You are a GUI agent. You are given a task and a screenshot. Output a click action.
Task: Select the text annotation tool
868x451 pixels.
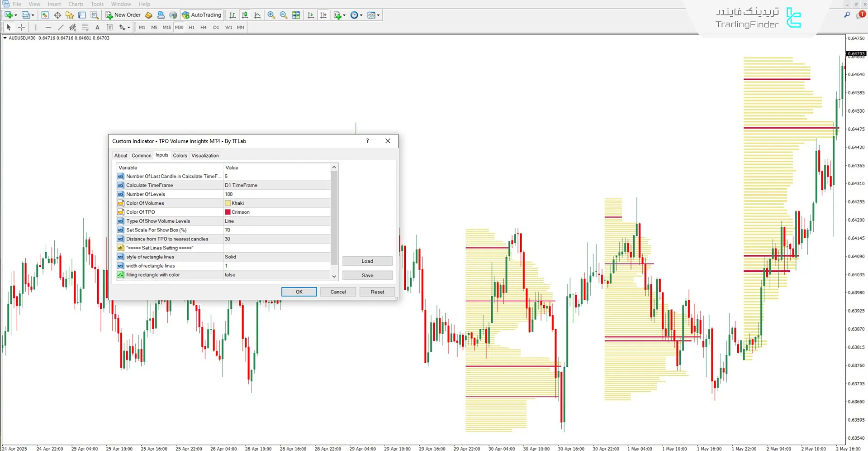[97, 27]
